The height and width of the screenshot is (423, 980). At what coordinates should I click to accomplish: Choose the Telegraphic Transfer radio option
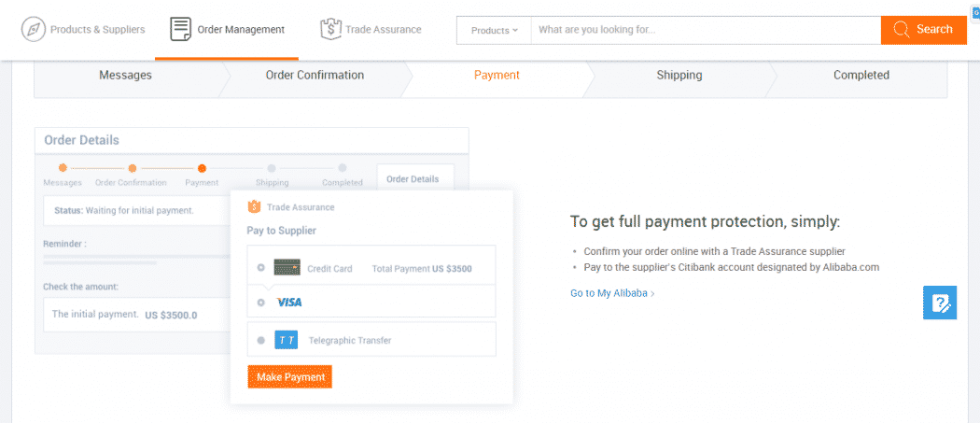(261, 341)
